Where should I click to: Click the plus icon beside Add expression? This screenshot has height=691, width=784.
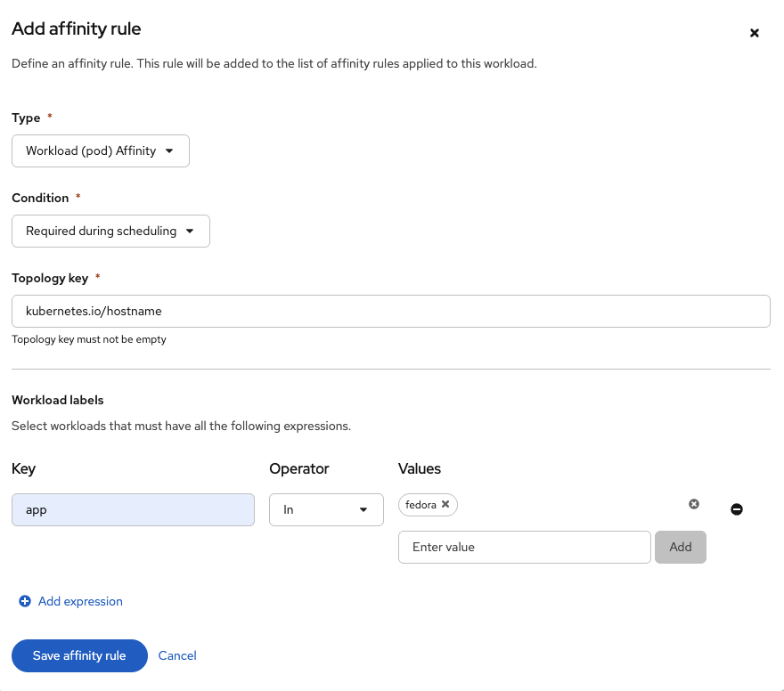click(25, 602)
